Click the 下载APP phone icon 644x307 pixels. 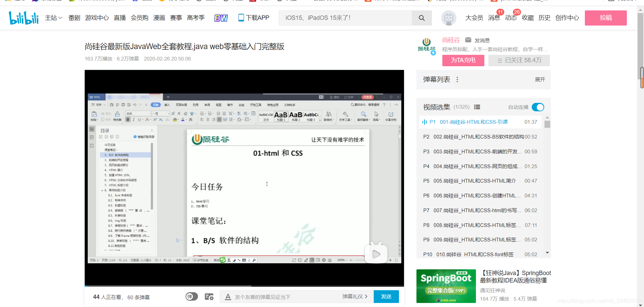(x=241, y=17)
